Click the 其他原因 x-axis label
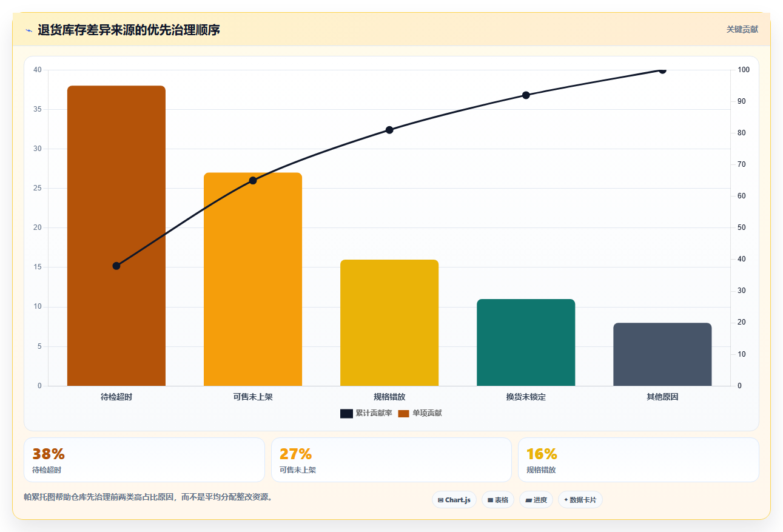This screenshot has width=783, height=532. pos(662,397)
